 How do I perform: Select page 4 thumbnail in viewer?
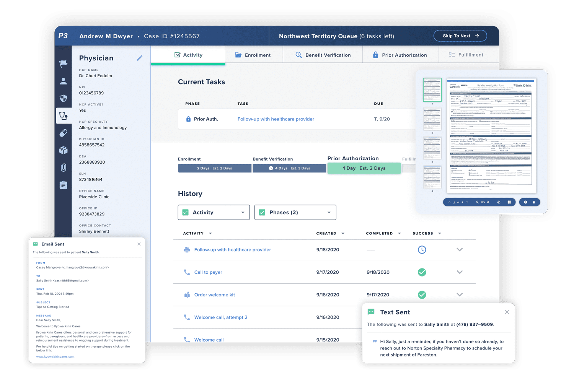coord(432,177)
